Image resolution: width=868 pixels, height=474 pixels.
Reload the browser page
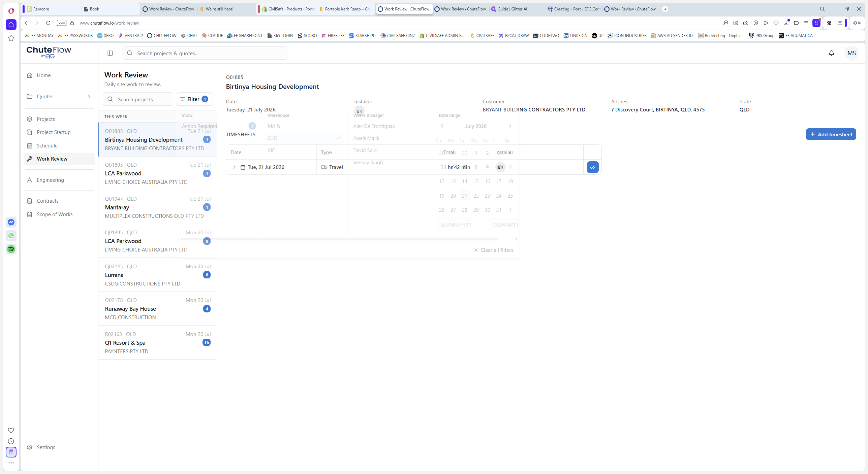tap(48, 23)
